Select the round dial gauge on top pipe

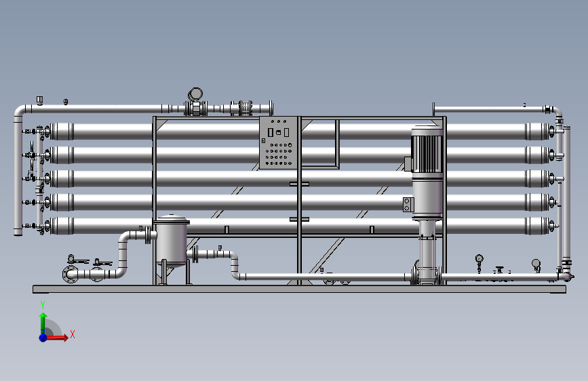[x=195, y=94]
